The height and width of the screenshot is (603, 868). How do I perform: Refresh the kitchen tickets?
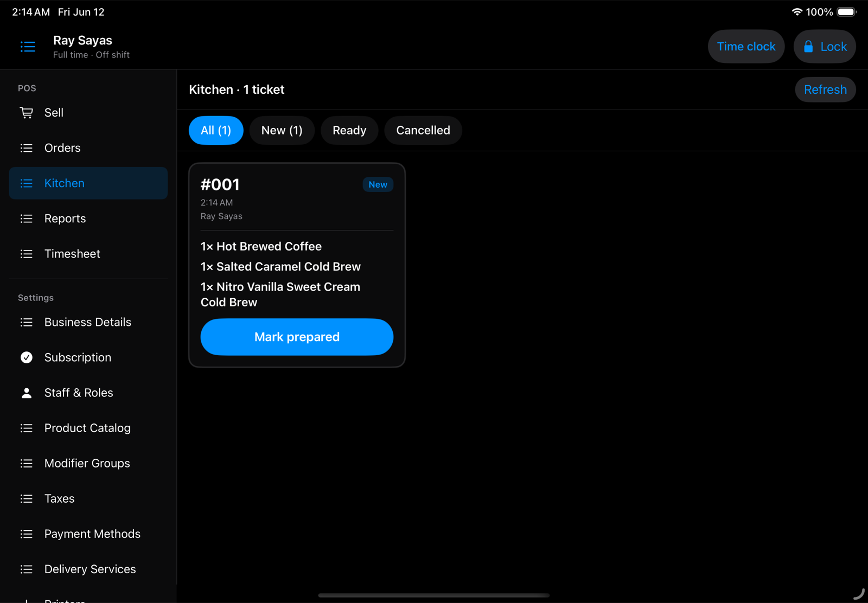[825, 89]
